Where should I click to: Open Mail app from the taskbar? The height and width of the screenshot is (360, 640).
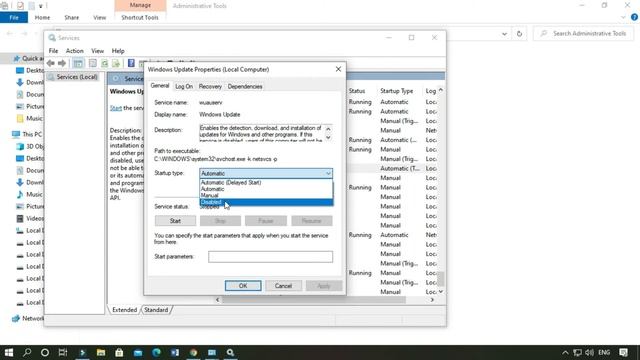(138, 352)
